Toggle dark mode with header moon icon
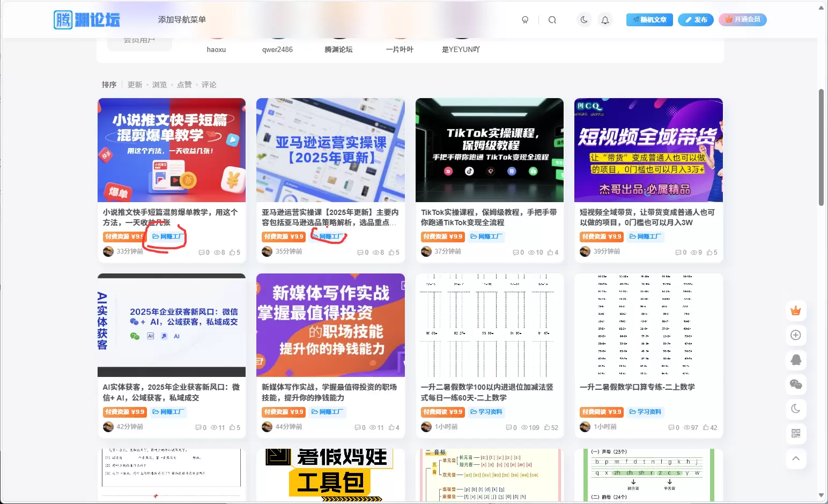 pyautogui.click(x=584, y=20)
